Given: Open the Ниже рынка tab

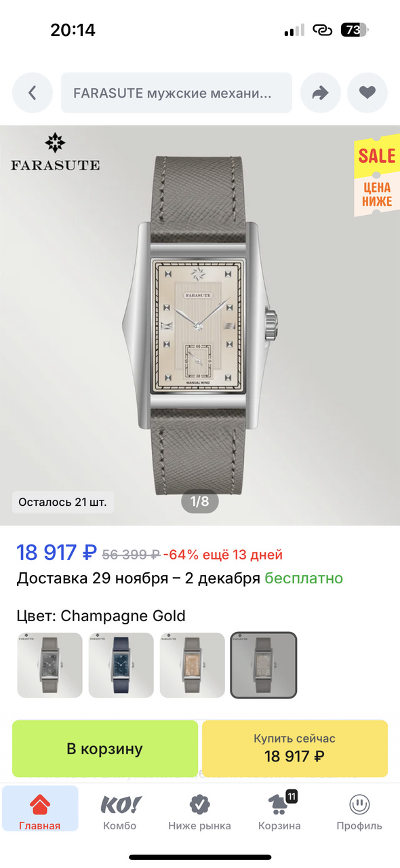Looking at the screenshot, I should coord(199,812).
